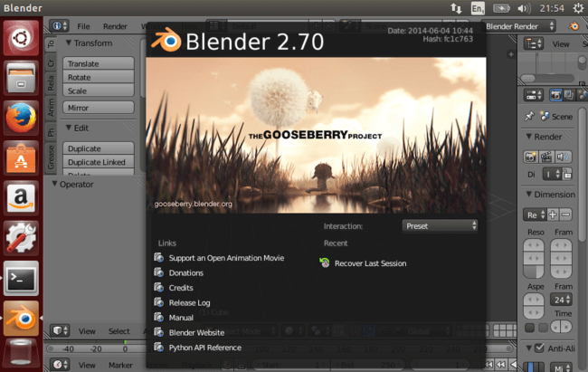Open the info editor type selector

[x=59, y=26]
